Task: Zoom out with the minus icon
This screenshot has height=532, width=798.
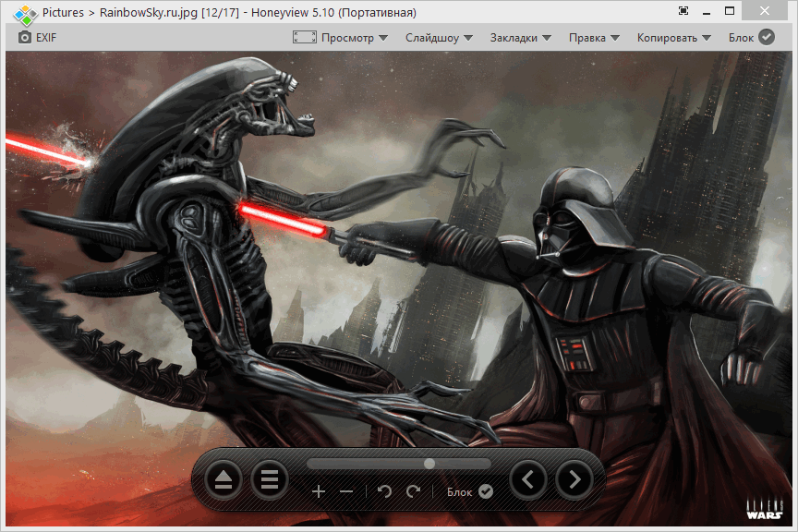Action: (346, 491)
